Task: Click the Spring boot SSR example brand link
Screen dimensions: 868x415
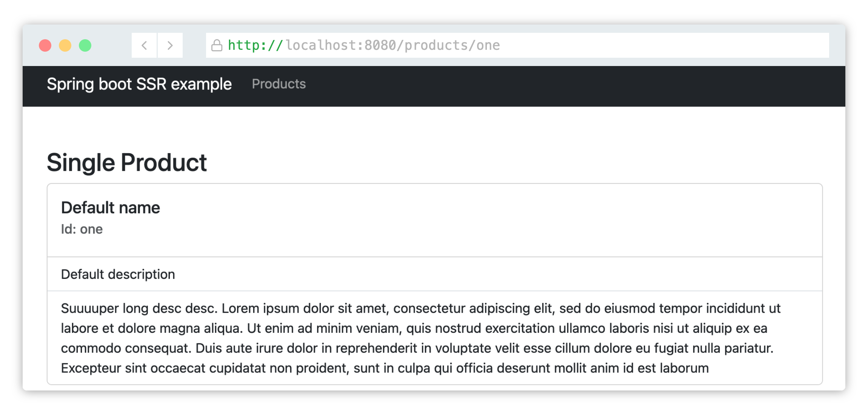Action: click(139, 84)
